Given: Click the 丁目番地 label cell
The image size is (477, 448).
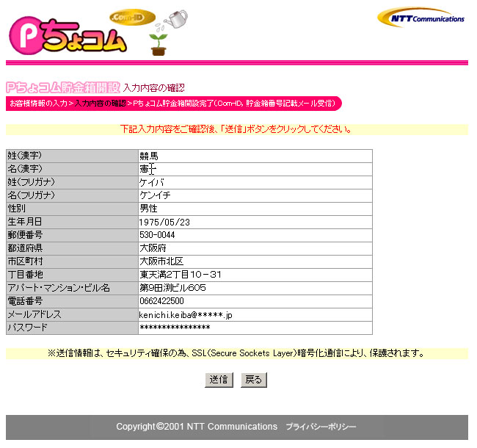Looking at the screenshot, I should (x=72, y=275).
